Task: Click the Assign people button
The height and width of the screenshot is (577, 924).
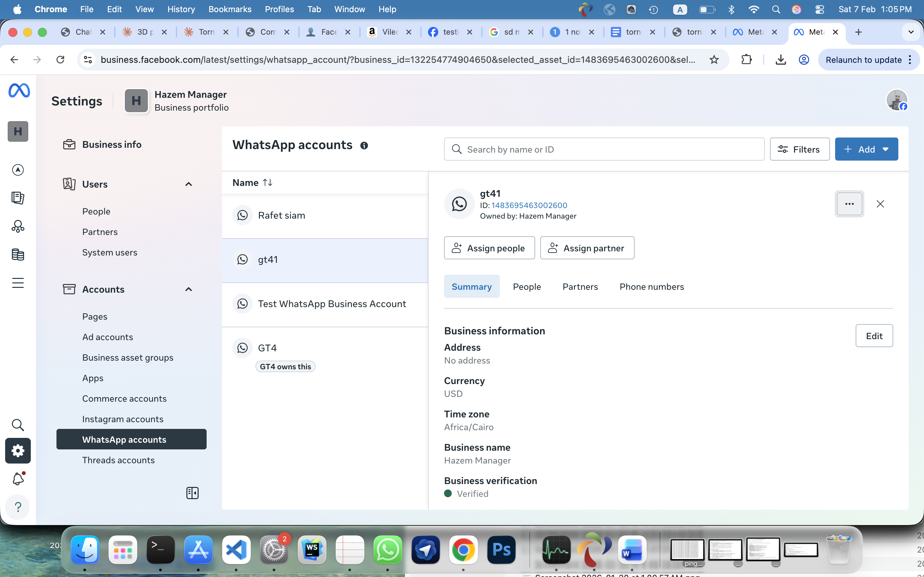Action: coord(489,248)
